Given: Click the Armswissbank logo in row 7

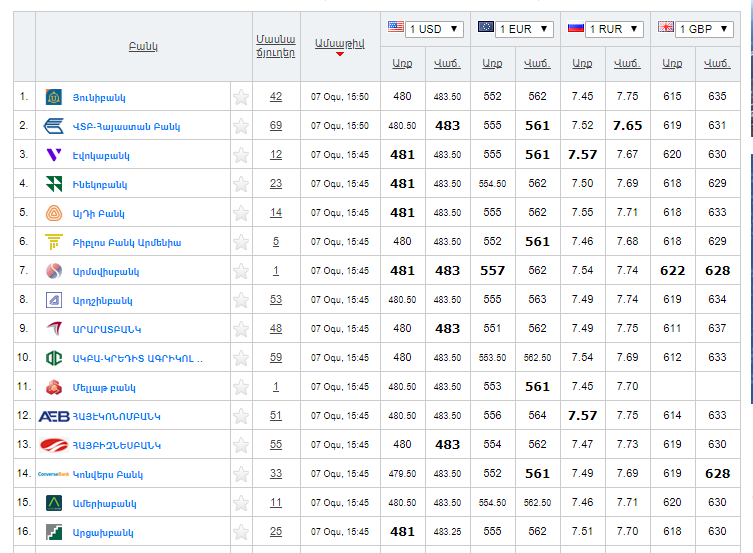Looking at the screenshot, I should (53, 271).
